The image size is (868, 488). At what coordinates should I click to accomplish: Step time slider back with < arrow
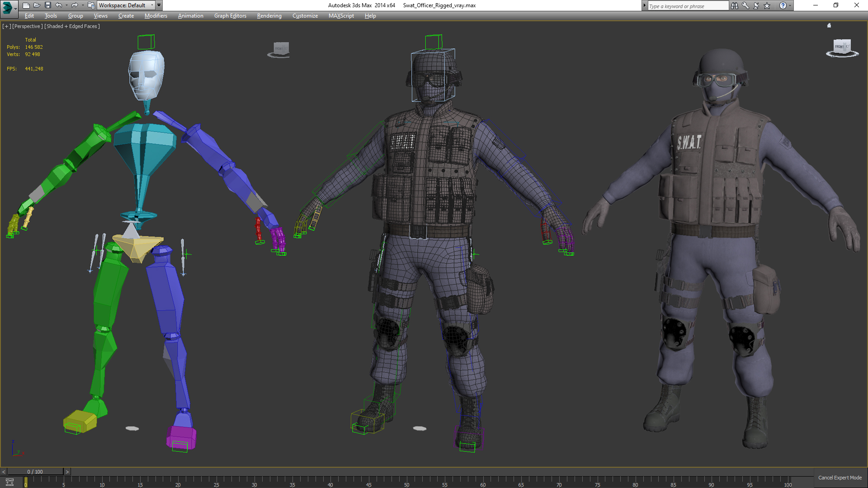(4, 472)
